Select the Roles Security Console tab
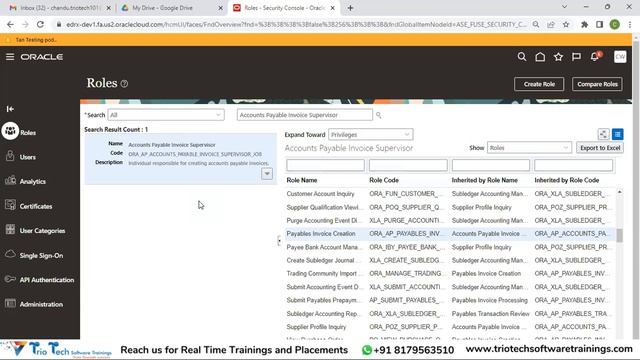 [x=284, y=8]
